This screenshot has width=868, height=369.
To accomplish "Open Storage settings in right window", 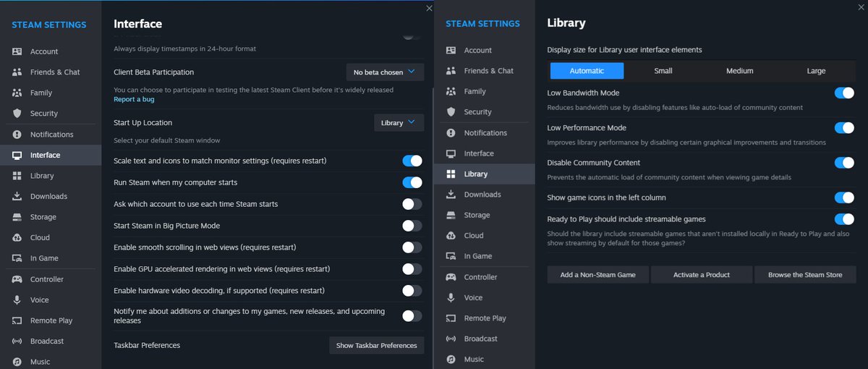I will point(485,215).
